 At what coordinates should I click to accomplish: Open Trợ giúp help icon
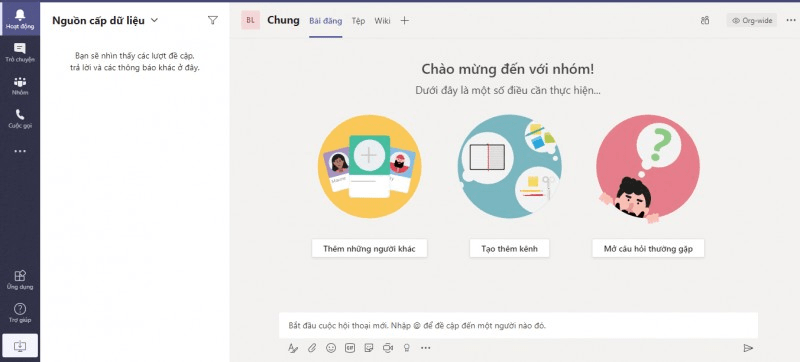coord(20,313)
